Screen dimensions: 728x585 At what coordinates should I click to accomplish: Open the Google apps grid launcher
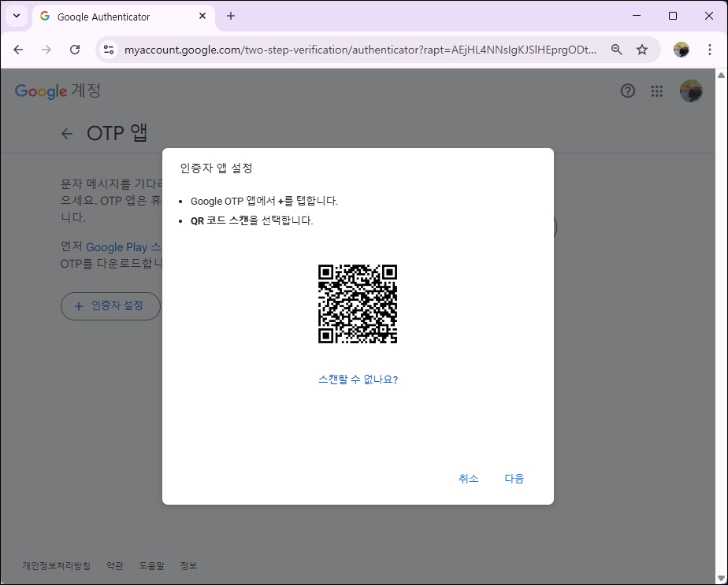[656, 91]
